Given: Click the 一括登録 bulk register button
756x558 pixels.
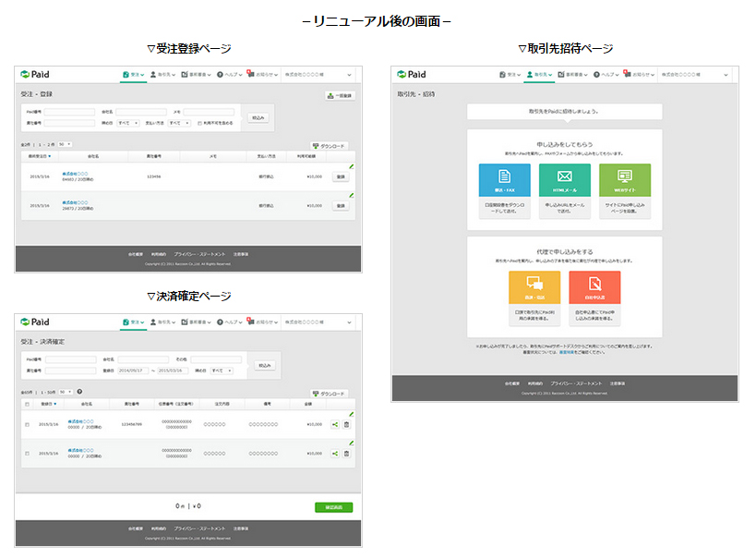Looking at the screenshot, I should click(x=340, y=96).
